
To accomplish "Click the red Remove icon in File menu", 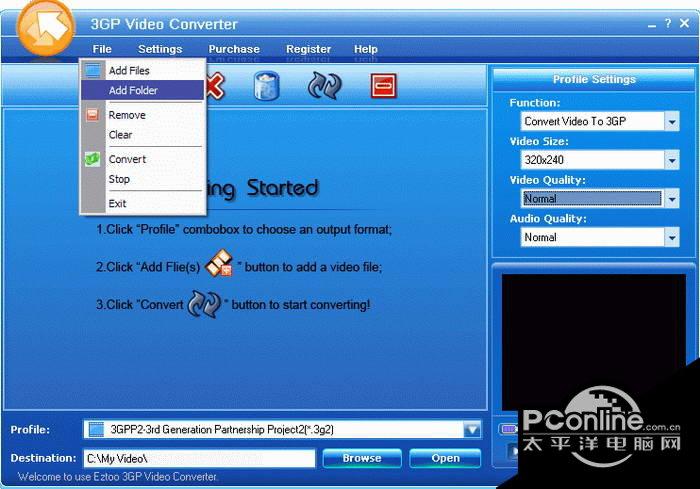I will [92, 115].
